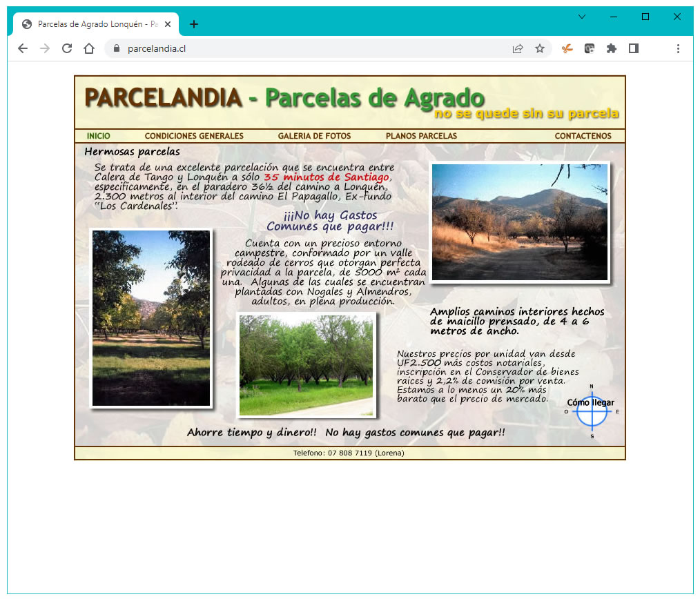Click the 'Ahorre tiempo y dinero!!' text

click(252, 432)
